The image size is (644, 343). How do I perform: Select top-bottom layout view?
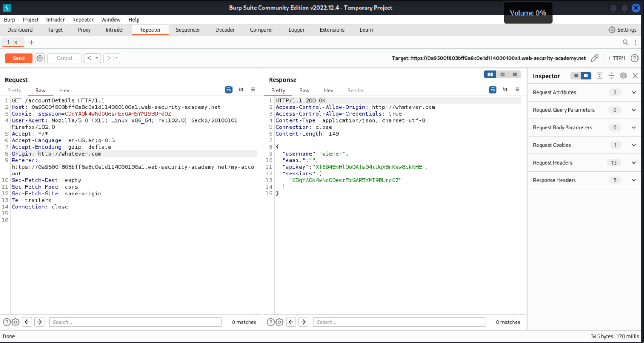click(503, 74)
